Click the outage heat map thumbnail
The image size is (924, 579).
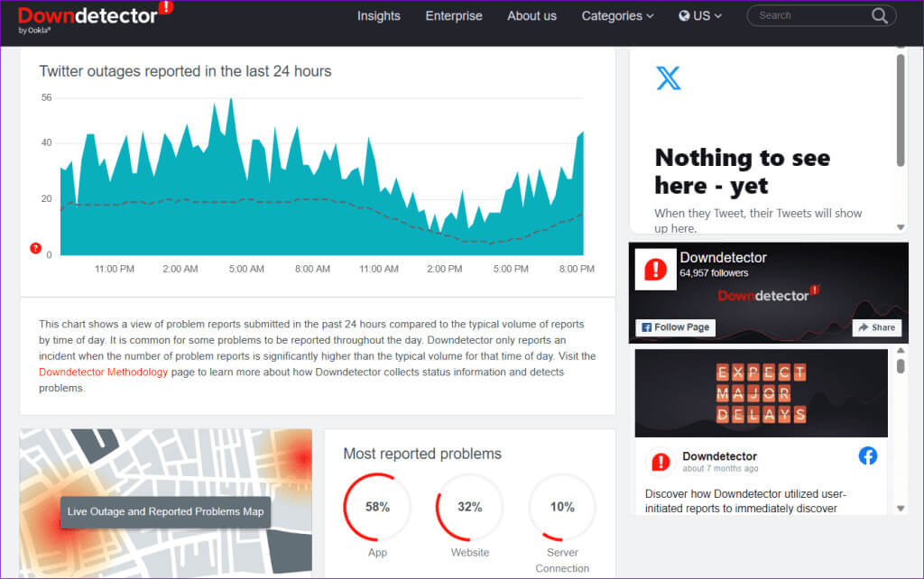(x=166, y=503)
